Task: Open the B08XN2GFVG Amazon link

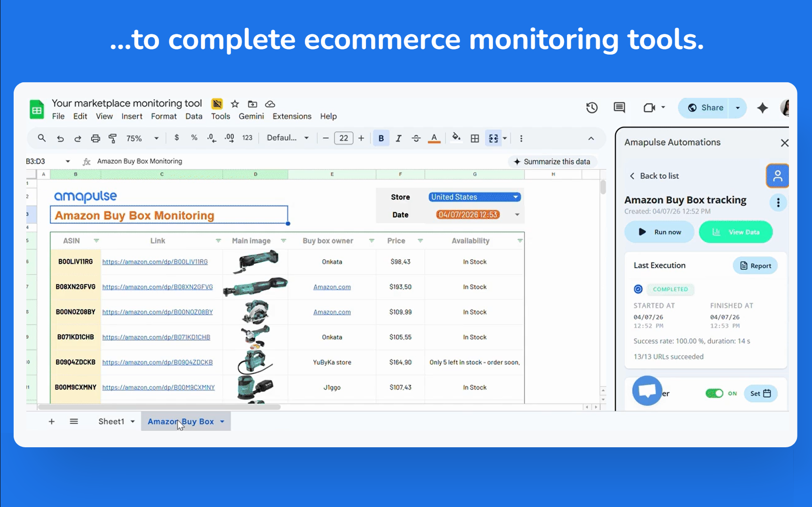Action: pos(158,287)
